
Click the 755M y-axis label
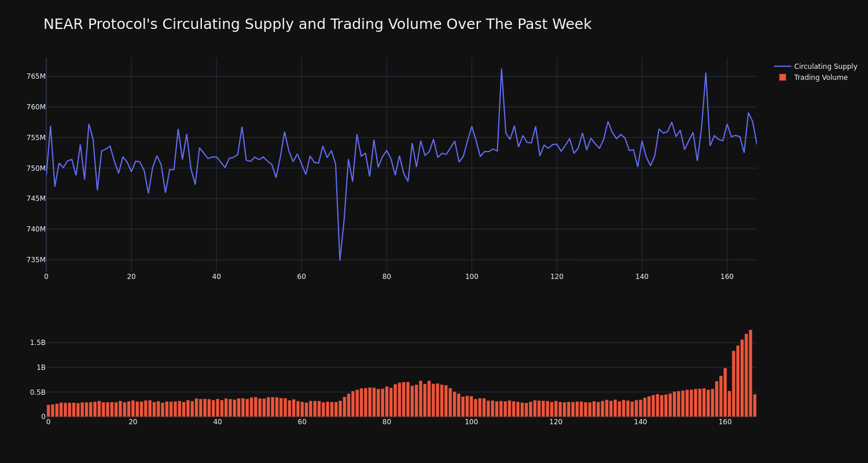point(36,138)
